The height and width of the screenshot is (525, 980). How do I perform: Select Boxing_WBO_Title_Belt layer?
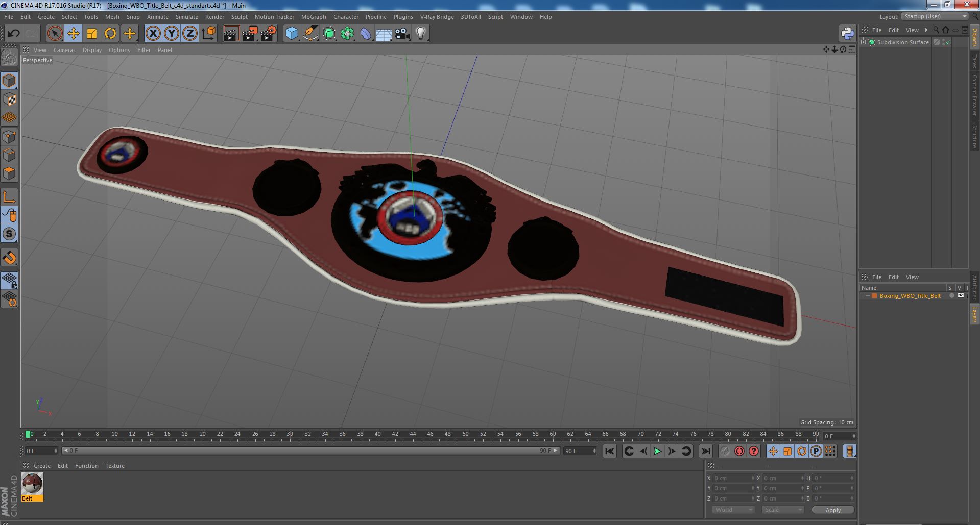(910, 296)
